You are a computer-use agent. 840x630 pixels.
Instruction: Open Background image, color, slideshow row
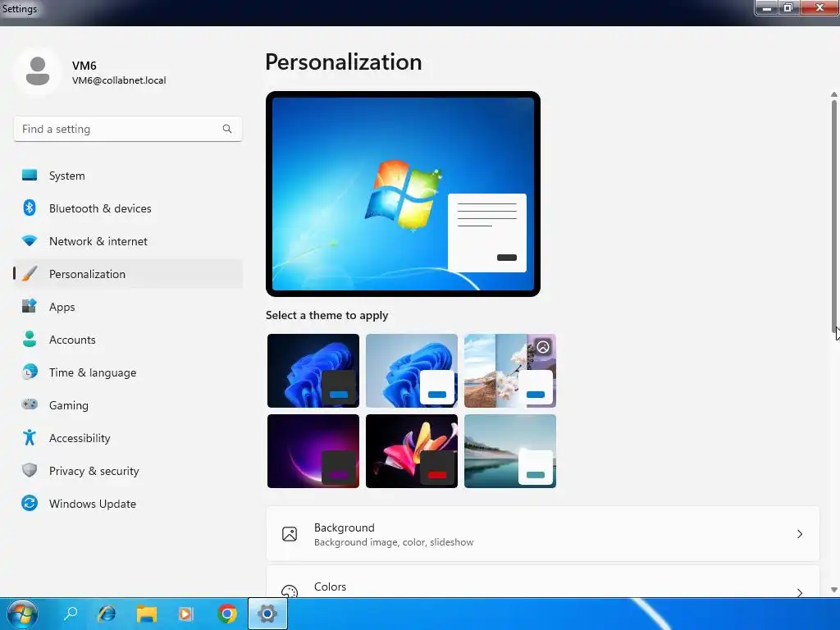point(543,534)
